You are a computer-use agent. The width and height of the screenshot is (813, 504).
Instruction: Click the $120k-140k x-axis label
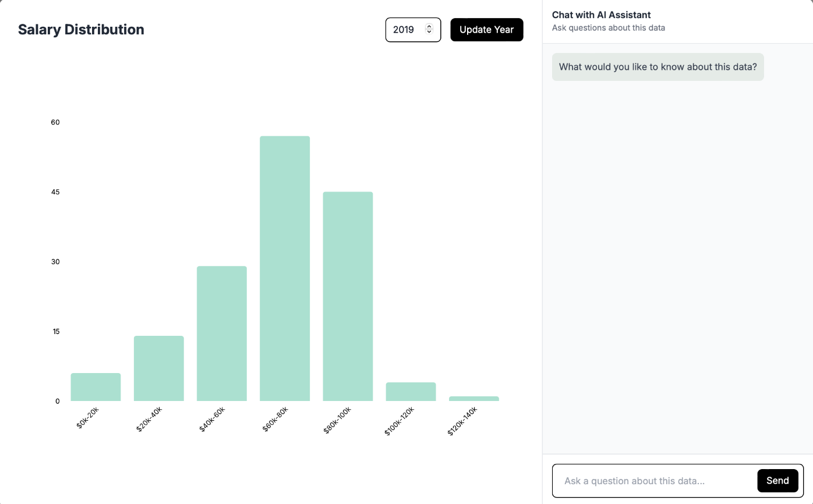coord(462,421)
